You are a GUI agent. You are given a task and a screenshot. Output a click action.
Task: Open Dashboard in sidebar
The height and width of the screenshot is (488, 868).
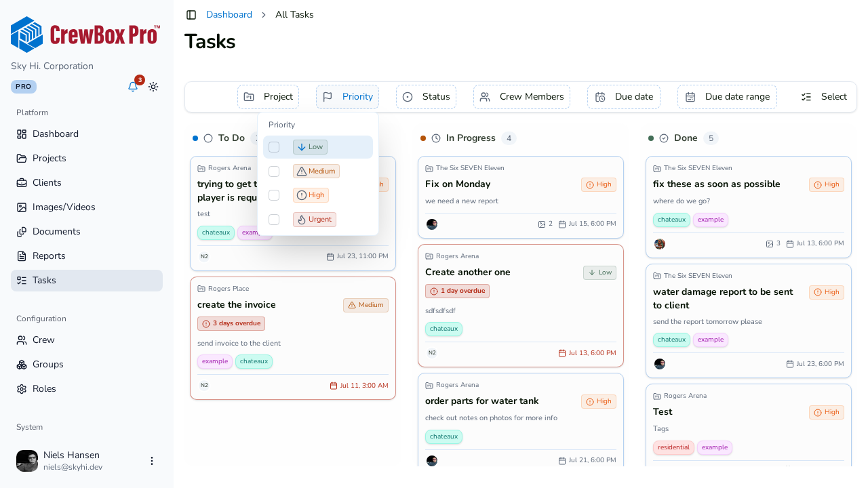click(x=87, y=134)
